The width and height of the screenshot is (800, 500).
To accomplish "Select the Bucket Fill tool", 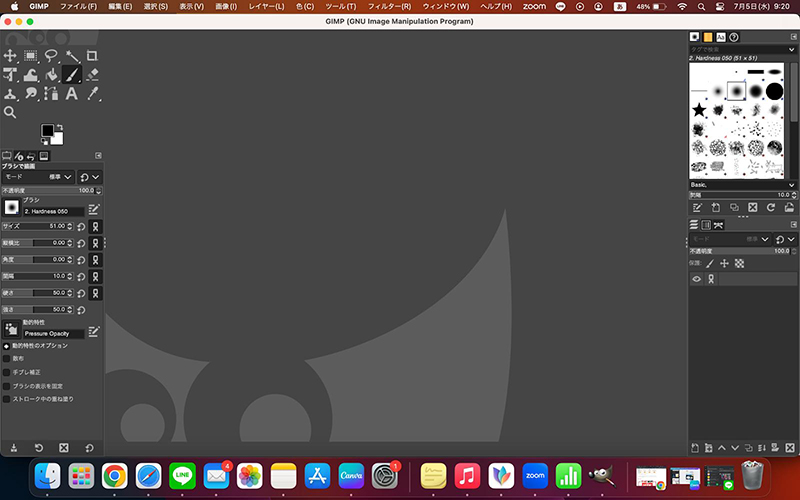I will pyautogui.click(x=51, y=74).
